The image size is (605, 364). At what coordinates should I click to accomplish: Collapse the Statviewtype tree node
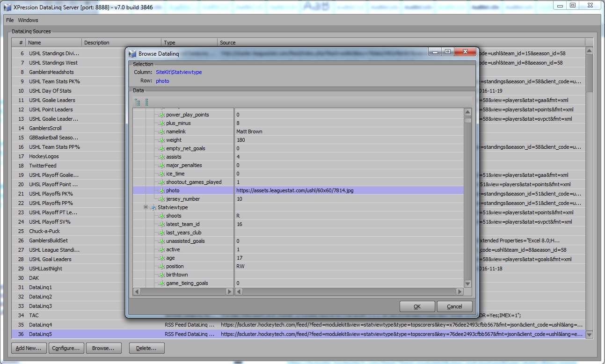coord(146,207)
